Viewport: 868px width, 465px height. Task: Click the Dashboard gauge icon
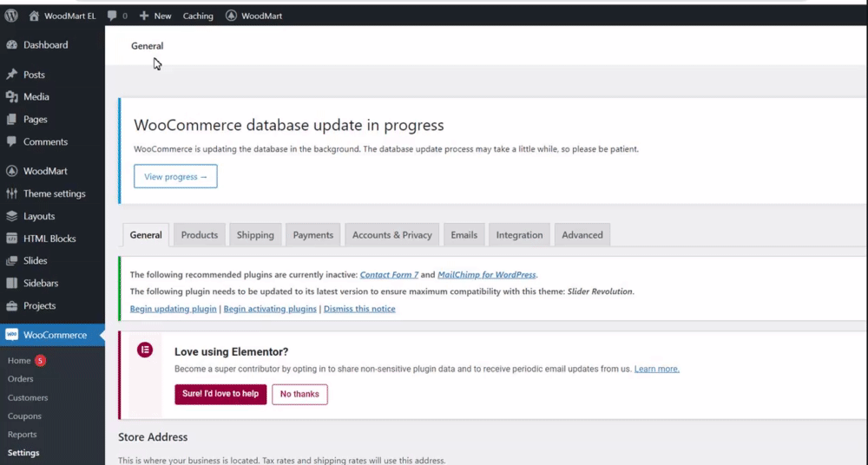click(11, 45)
